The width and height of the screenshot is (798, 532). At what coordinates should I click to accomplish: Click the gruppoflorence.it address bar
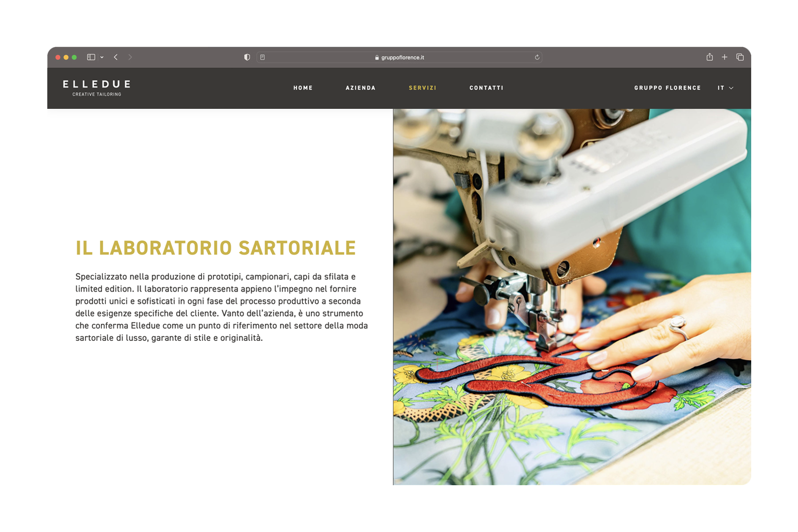[x=399, y=57]
